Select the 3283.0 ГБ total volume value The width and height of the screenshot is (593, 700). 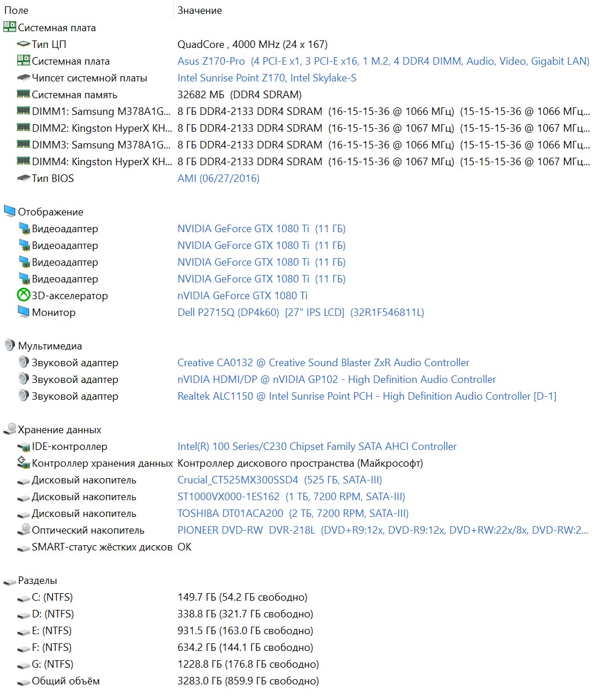tap(248, 680)
